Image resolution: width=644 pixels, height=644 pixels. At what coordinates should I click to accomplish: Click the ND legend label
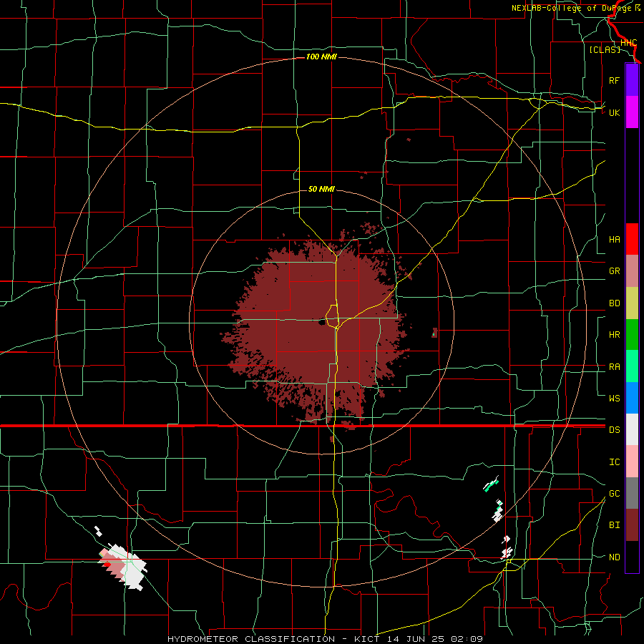pyautogui.click(x=614, y=557)
